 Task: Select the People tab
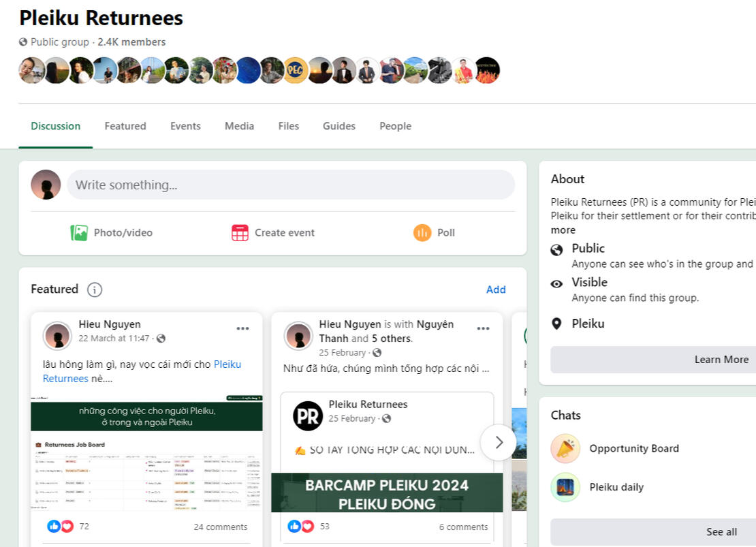click(395, 126)
